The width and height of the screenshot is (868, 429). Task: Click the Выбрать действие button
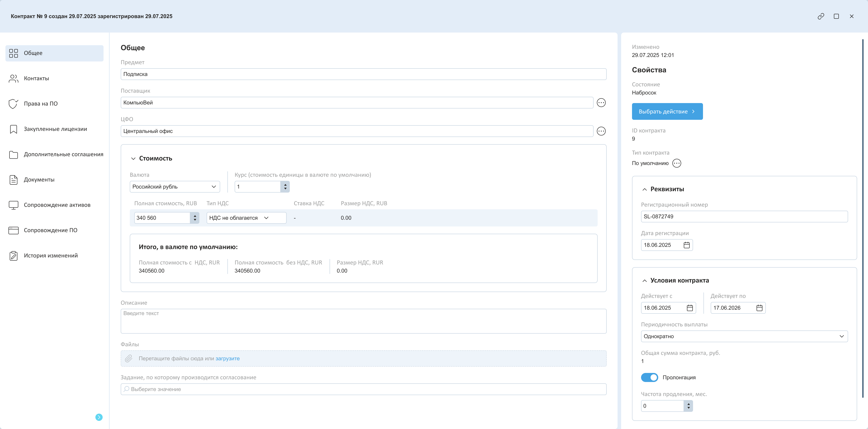667,112
